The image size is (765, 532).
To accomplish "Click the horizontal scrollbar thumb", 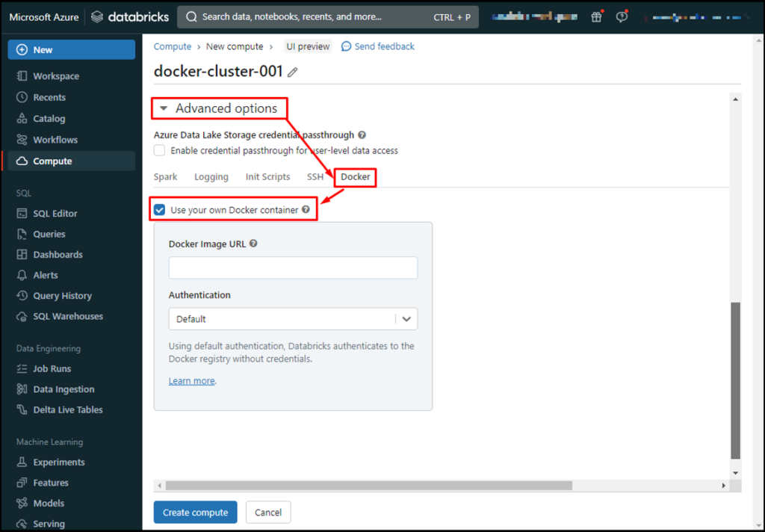I will point(369,486).
